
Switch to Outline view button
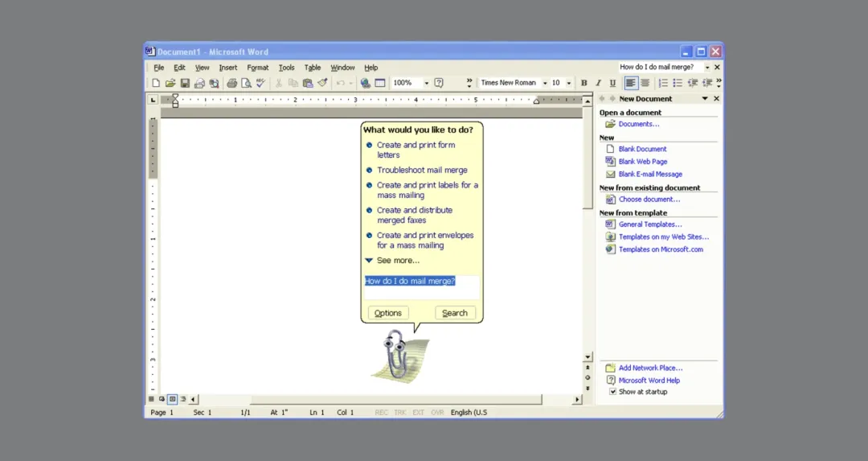coord(182,399)
